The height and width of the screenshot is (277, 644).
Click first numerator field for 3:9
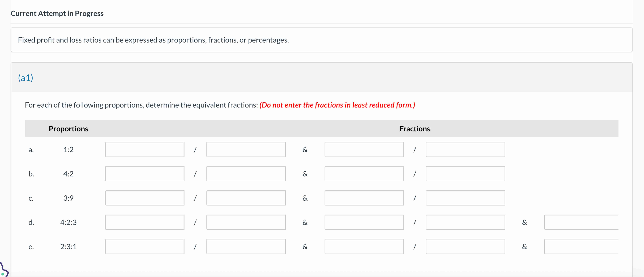tap(145, 198)
